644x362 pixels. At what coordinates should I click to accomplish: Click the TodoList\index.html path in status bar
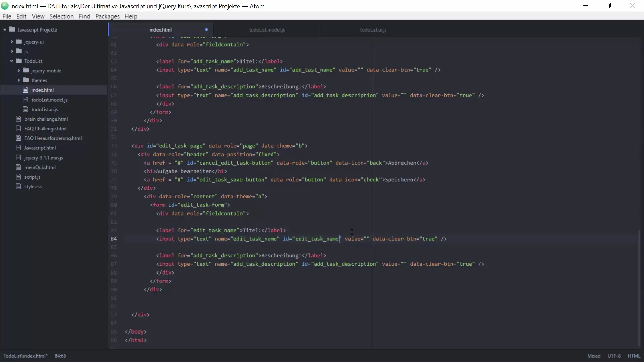tap(25, 356)
